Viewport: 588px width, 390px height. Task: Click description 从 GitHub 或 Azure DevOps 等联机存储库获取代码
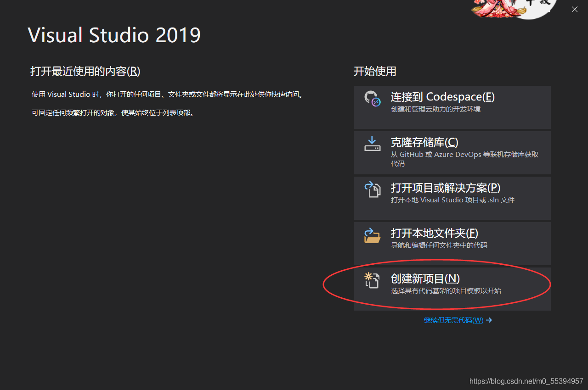coord(464,159)
